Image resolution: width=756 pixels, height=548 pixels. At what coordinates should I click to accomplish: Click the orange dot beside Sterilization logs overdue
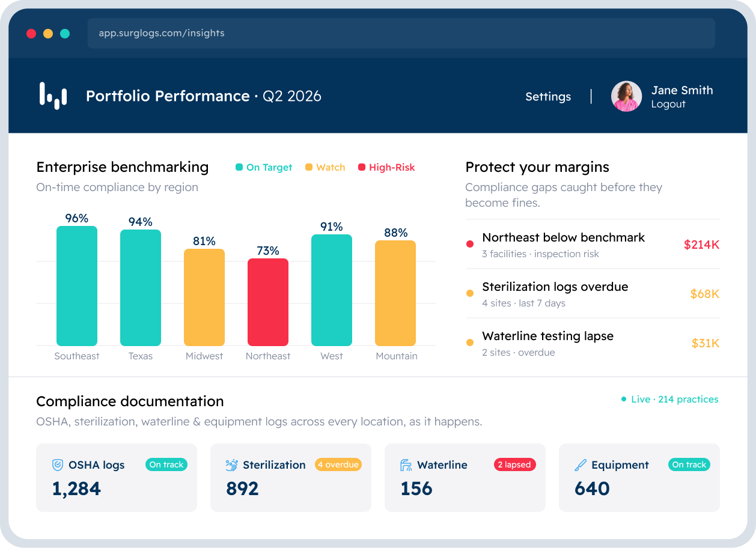pyautogui.click(x=470, y=293)
